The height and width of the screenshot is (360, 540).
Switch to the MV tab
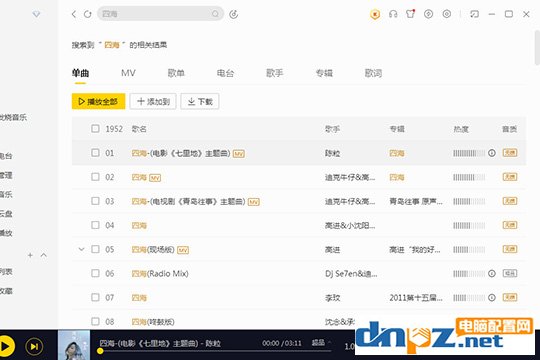(128, 73)
